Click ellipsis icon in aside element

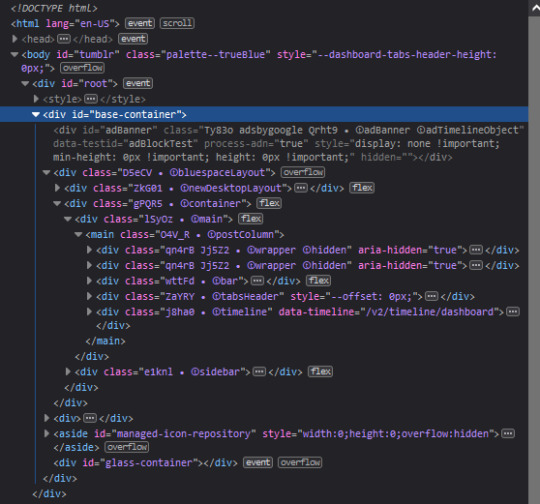pos(508,433)
